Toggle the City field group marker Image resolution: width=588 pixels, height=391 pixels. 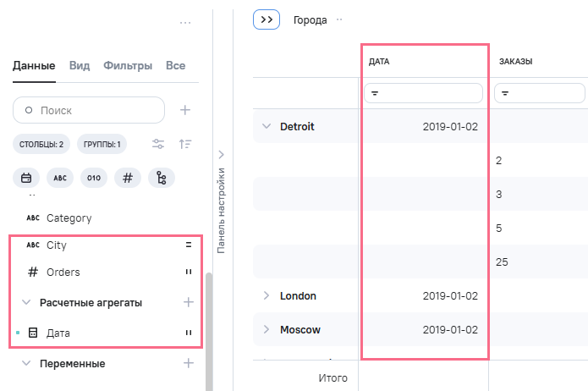(189, 245)
